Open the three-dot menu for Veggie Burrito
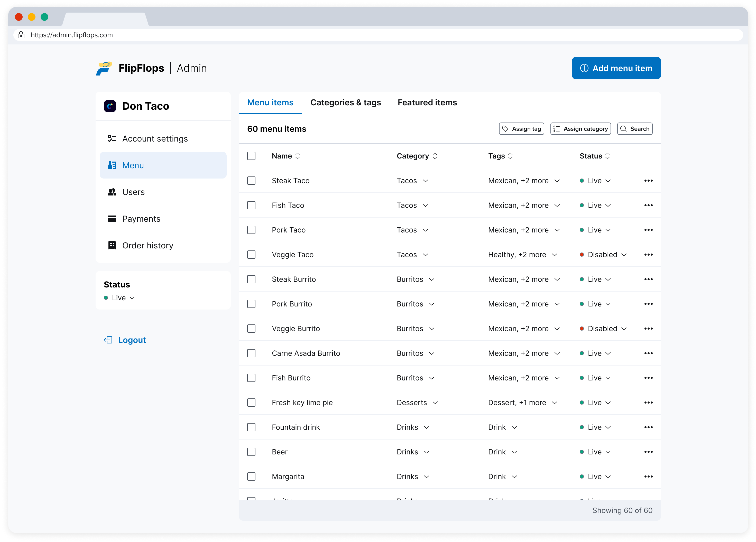This screenshot has width=756, height=542. pyautogui.click(x=648, y=329)
